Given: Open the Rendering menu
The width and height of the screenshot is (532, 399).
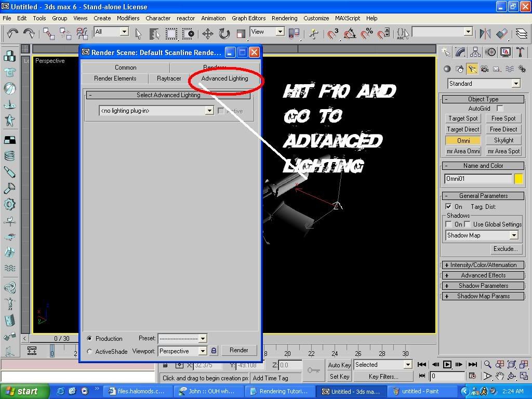Looking at the screenshot, I should tap(284, 18).
